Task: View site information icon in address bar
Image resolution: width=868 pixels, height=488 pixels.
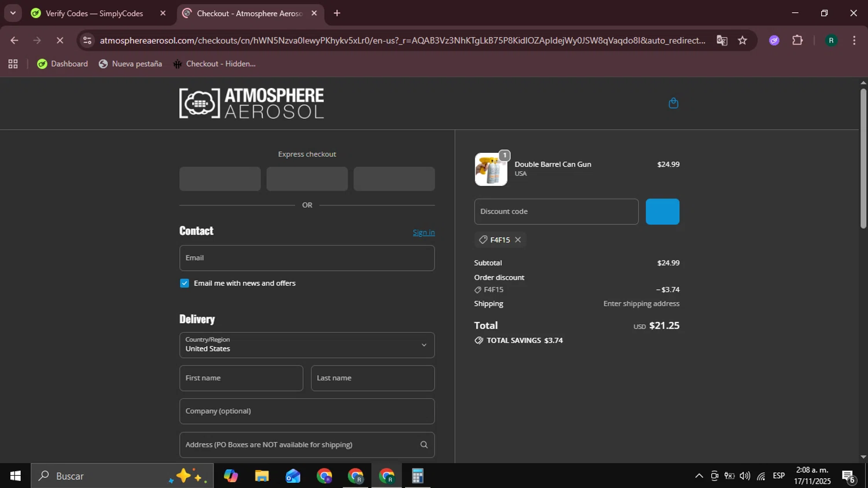Action: [87, 41]
